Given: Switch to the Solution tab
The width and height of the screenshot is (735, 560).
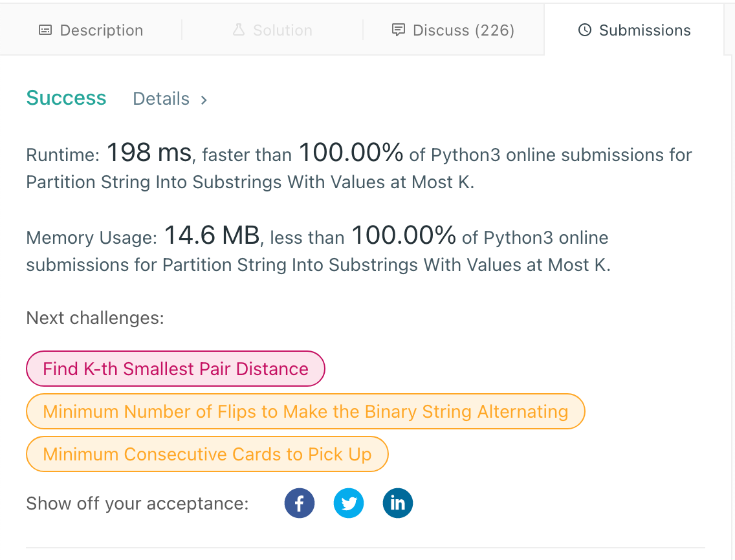Looking at the screenshot, I should pos(272,30).
